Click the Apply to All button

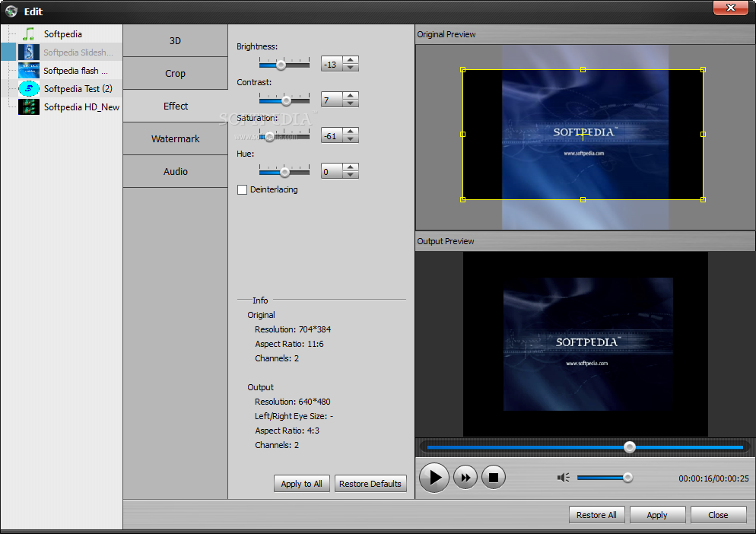point(301,484)
